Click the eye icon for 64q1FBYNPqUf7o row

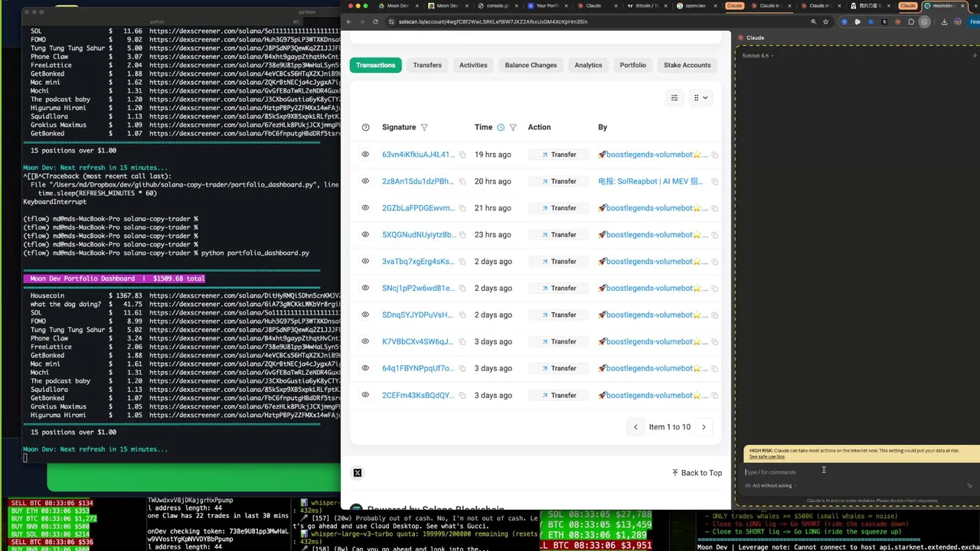(x=365, y=368)
